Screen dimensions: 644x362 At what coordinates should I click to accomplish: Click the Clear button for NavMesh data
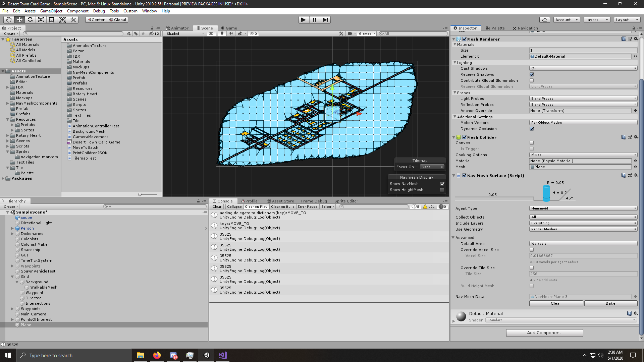[556, 303]
